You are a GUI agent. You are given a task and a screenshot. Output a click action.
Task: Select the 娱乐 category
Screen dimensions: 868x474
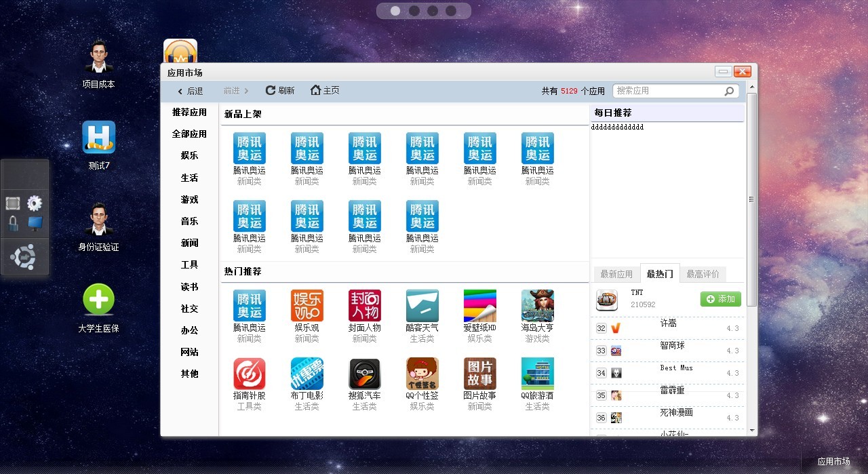tap(189, 155)
